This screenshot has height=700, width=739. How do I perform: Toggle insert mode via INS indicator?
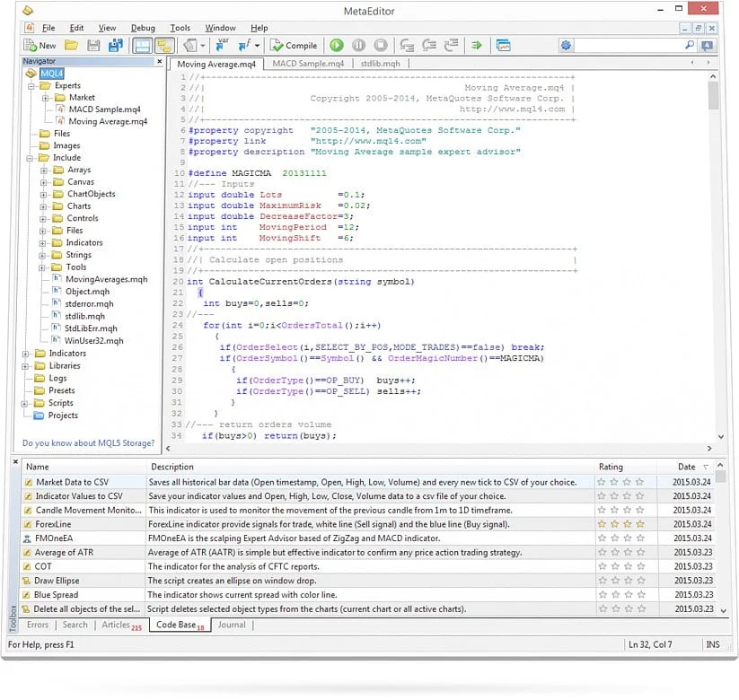[714, 644]
